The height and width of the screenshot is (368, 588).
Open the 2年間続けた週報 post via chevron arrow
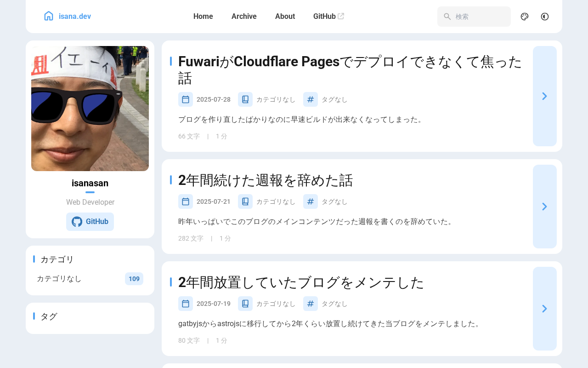point(545,207)
